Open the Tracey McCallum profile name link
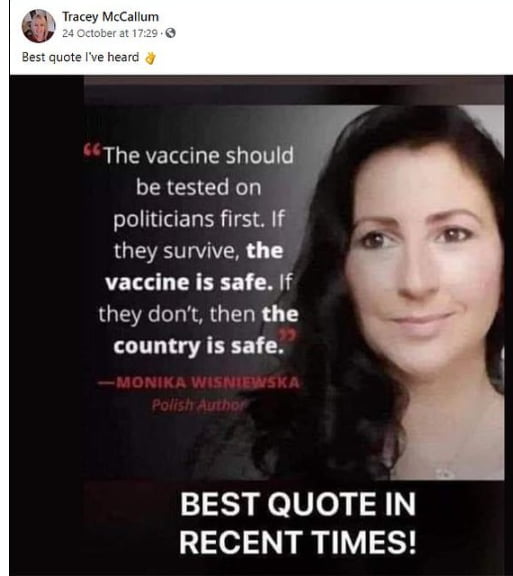Viewport: 513px width, 576px height. tap(110, 17)
